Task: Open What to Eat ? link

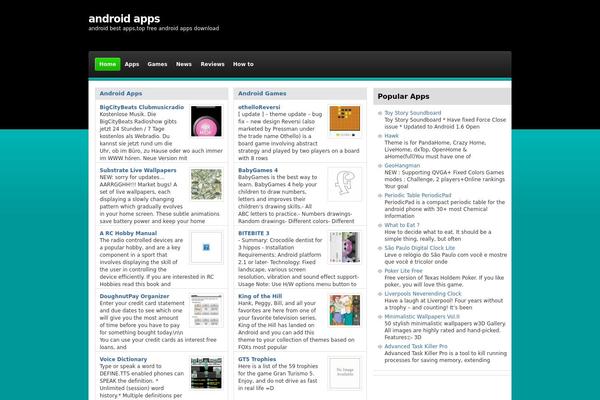Action: point(402,225)
